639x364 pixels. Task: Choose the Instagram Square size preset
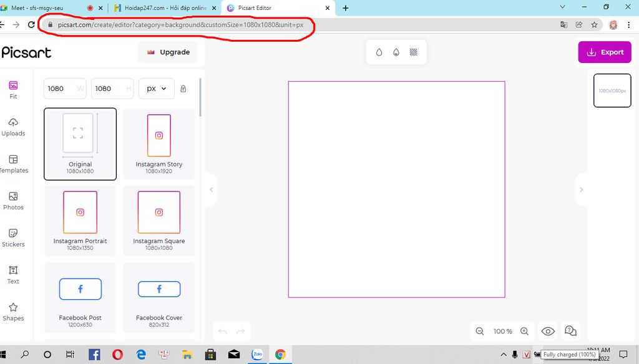pyautogui.click(x=159, y=221)
